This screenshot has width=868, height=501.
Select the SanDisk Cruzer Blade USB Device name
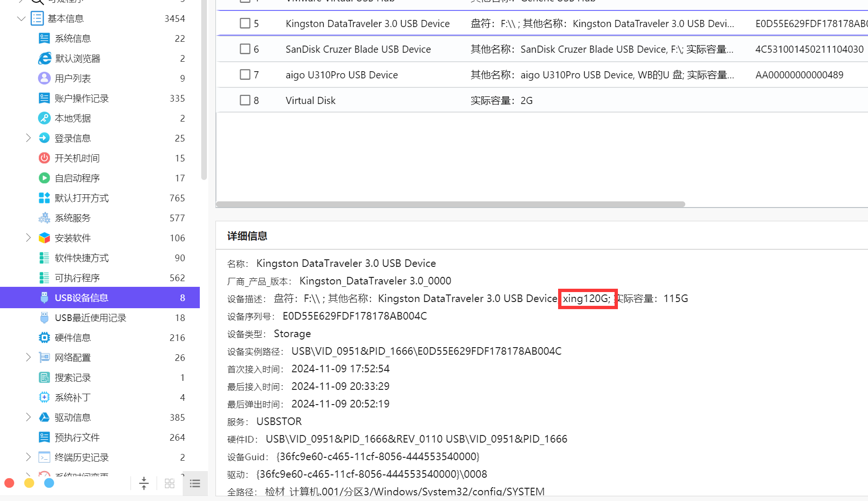pyautogui.click(x=358, y=49)
